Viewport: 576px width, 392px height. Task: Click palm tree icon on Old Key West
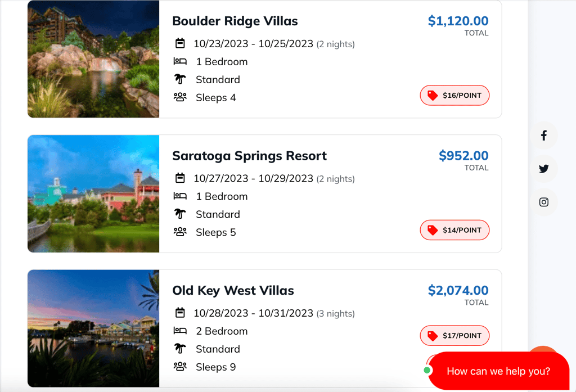pos(180,349)
